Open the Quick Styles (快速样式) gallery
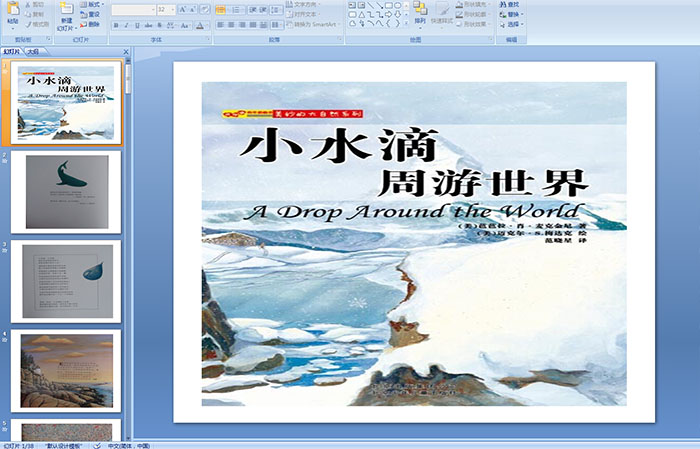This screenshot has width=700, height=449. coord(442,14)
